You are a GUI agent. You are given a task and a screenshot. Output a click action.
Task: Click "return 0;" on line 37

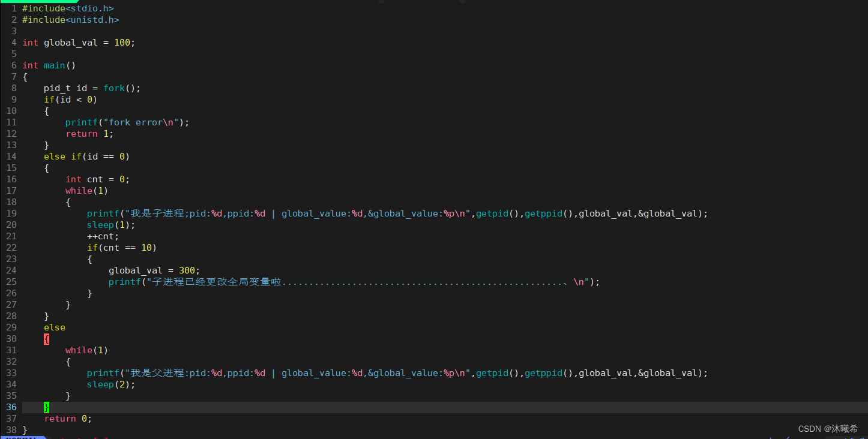click(x=68, y=419)
